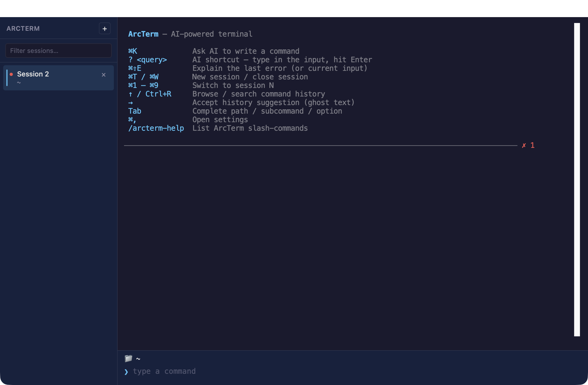This screenshot has width=588, height=385.
Task: Click the '↑ / Ctrl+R' shortcut text
Action: pos(150,94)
